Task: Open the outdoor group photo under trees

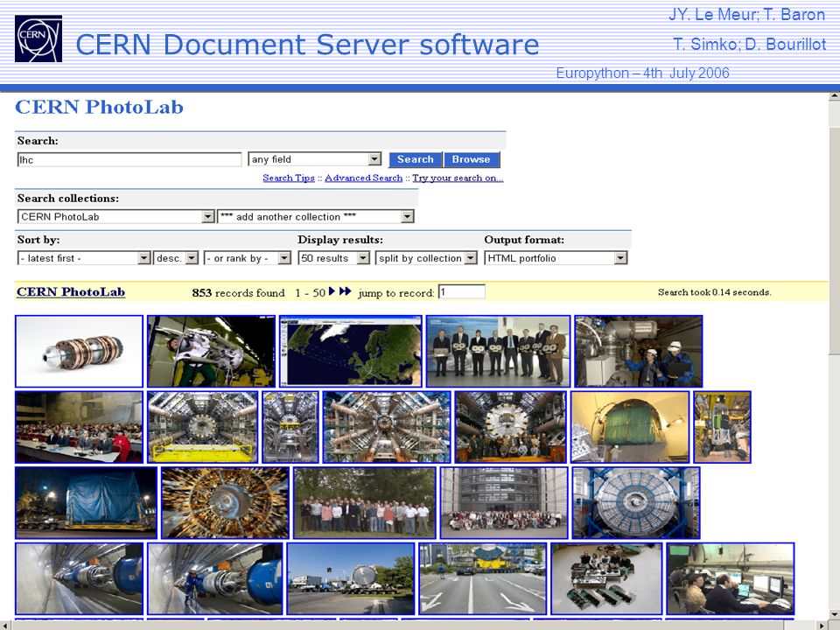Action: coord(365,502)
